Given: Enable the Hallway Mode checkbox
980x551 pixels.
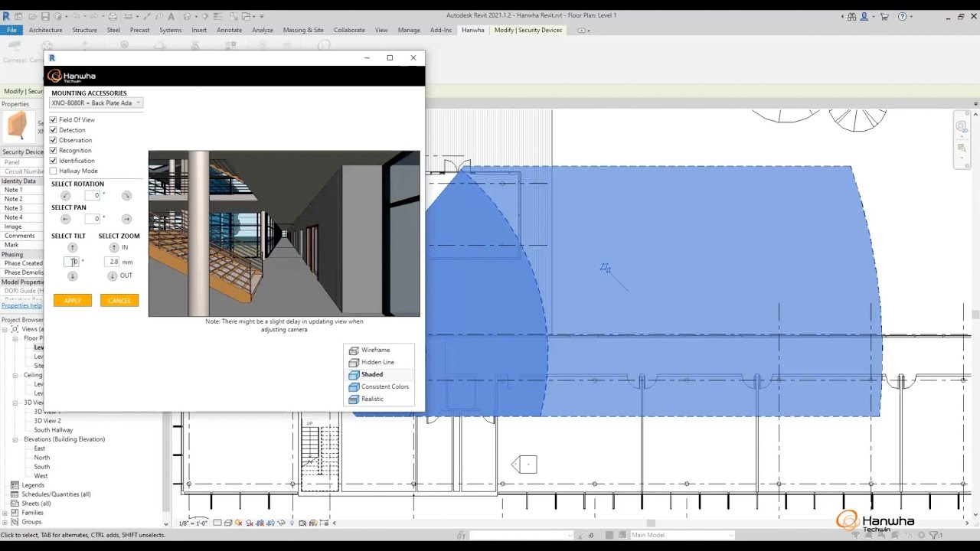Looking at the screenshot, I should (x=54, y=171).
